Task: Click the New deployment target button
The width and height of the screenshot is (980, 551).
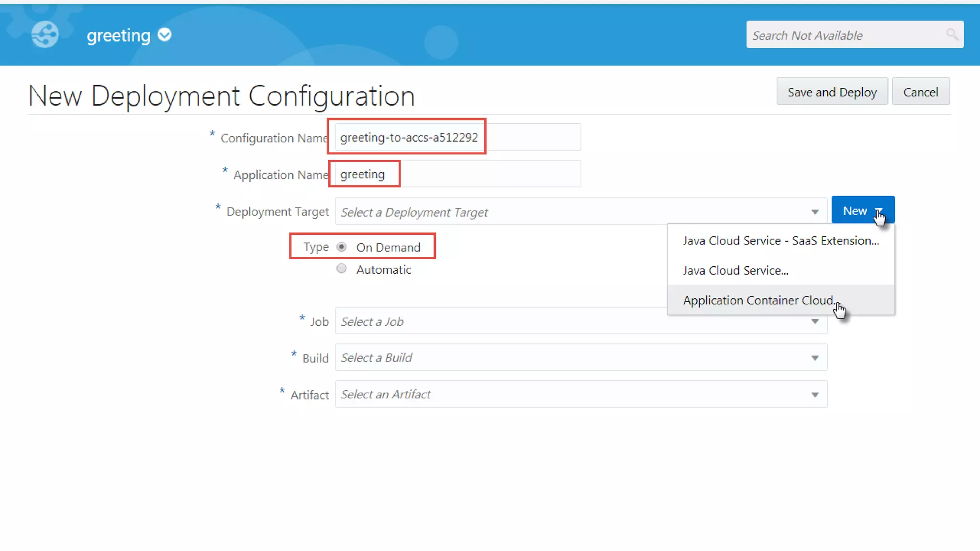Action: coord(854,211)
